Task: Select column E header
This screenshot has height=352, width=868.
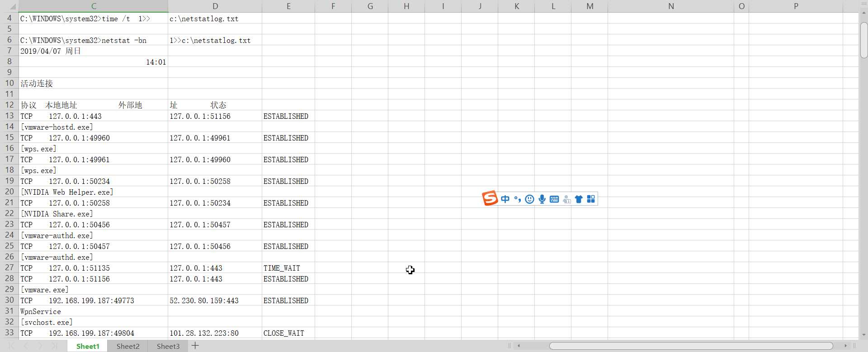Action: (288, 6)
